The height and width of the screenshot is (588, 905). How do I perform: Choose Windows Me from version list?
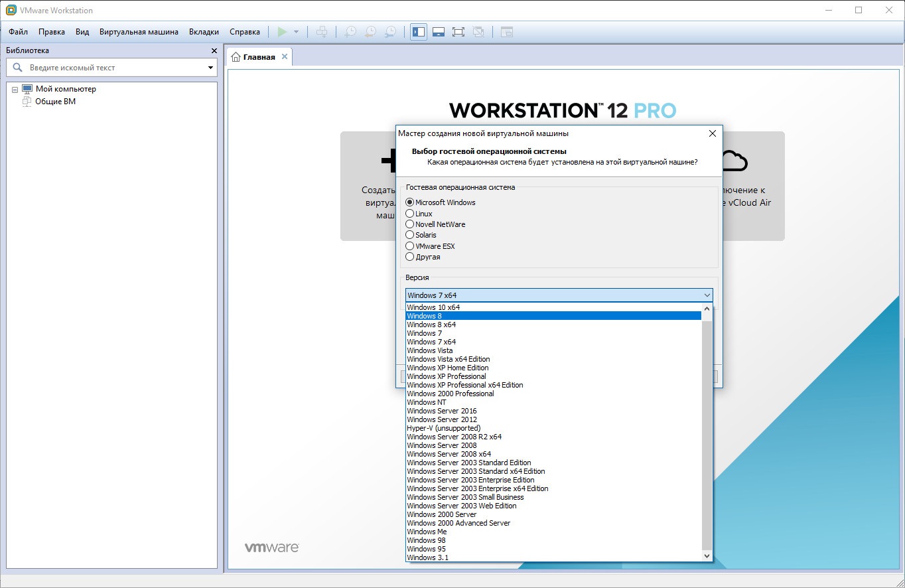[553, 532]
